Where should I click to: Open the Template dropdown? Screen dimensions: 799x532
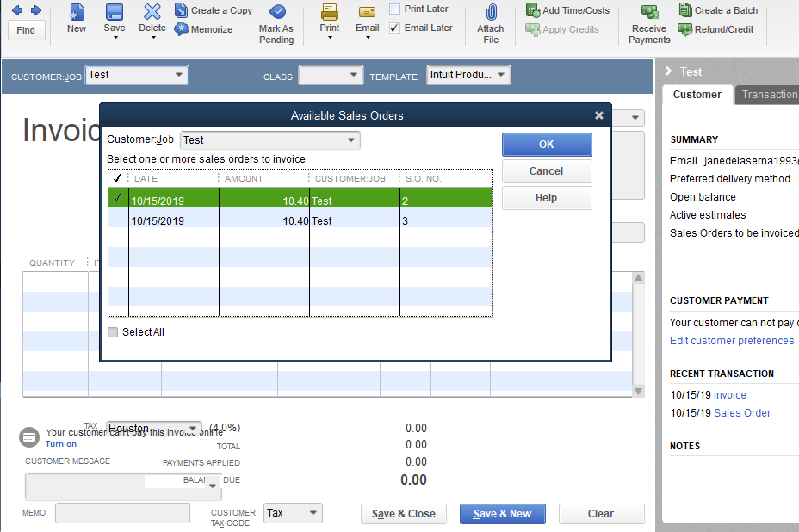pos(501,74)
